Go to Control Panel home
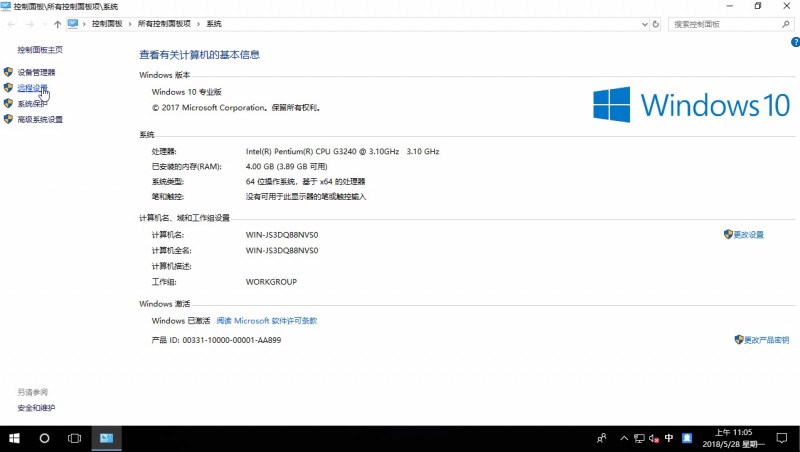Viewport: 800px width, 452px height. point(40,49)
